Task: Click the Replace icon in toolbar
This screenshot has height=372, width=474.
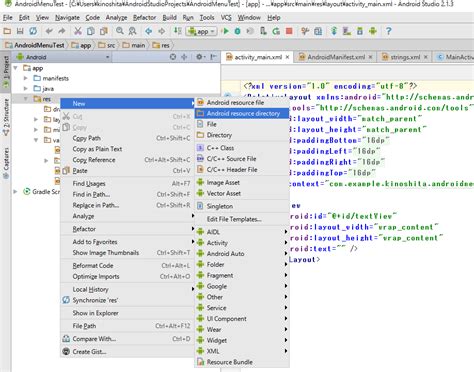Action: tap(132, 31)
